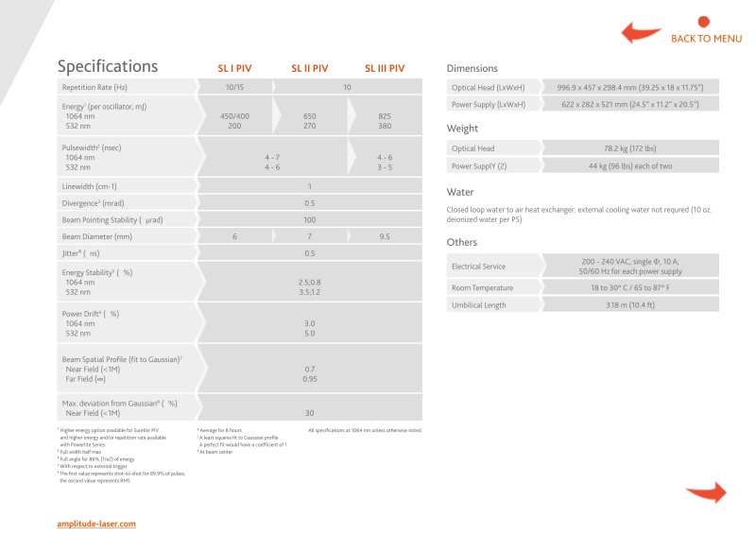Open the BACK TO MENU link
Screen dimensions: 756x535
pos(706,39)
